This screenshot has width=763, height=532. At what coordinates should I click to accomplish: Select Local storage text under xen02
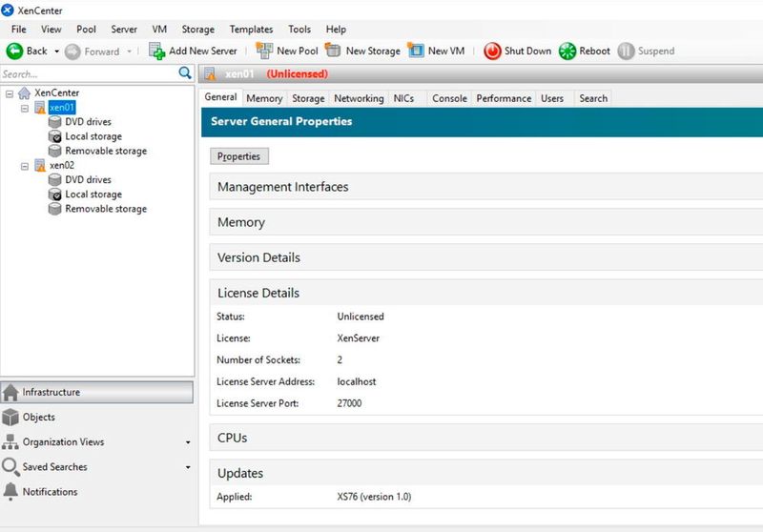pyautogui.click(x=93, y=194)
